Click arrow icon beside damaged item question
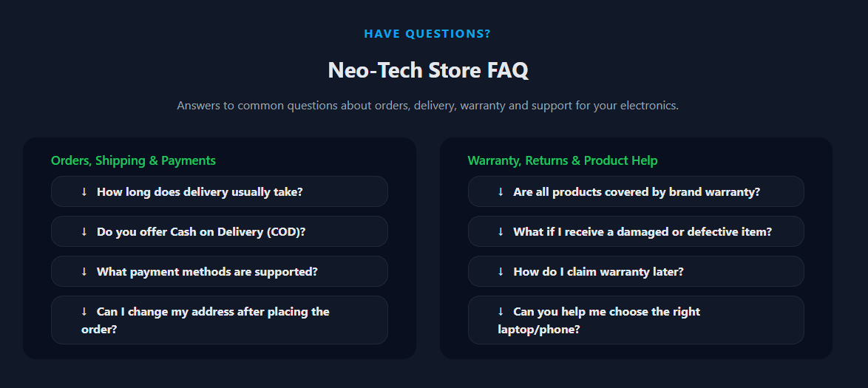The width and height of the screenshot is (868, 388). click(x=501, y=232)
